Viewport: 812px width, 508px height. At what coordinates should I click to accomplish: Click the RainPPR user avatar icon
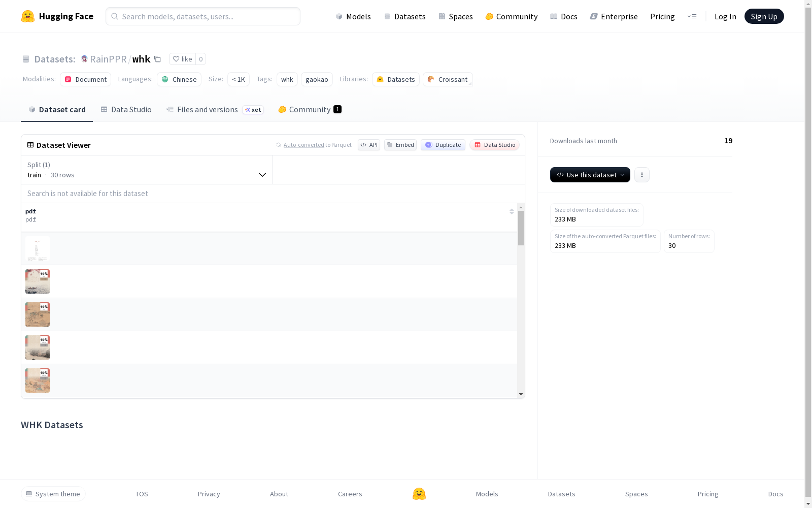(x=84, y=59)
